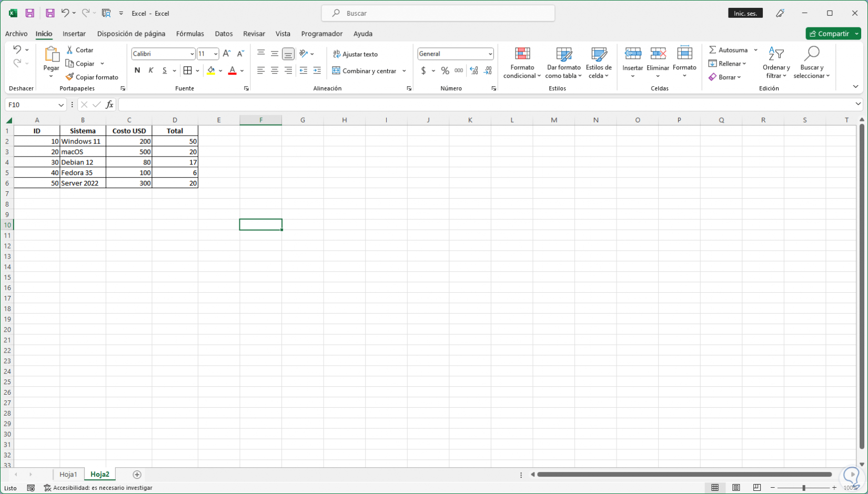Click the Autosuma button
The image size is (868, 494).
coord(729,50)
